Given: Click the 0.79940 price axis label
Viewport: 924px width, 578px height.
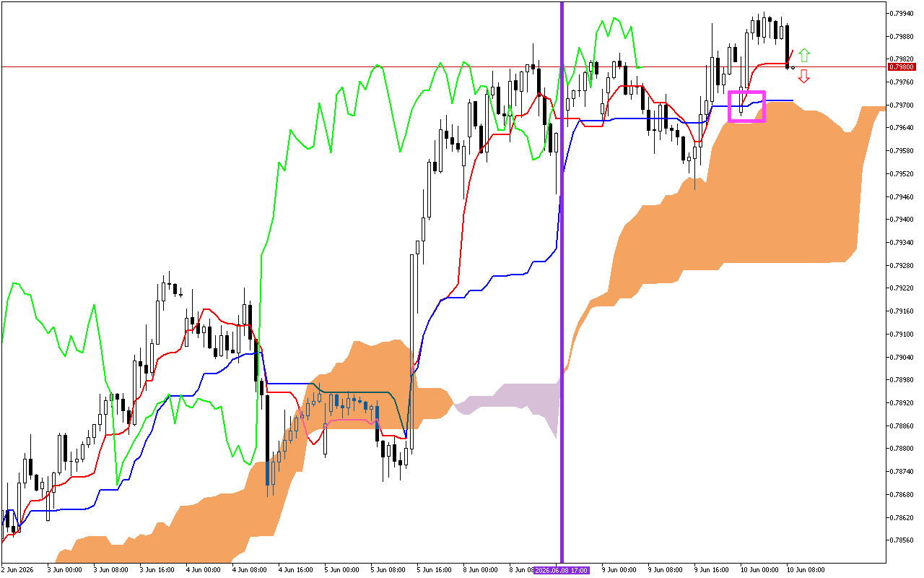Looking at the screenshot, I should pos(901,13).
